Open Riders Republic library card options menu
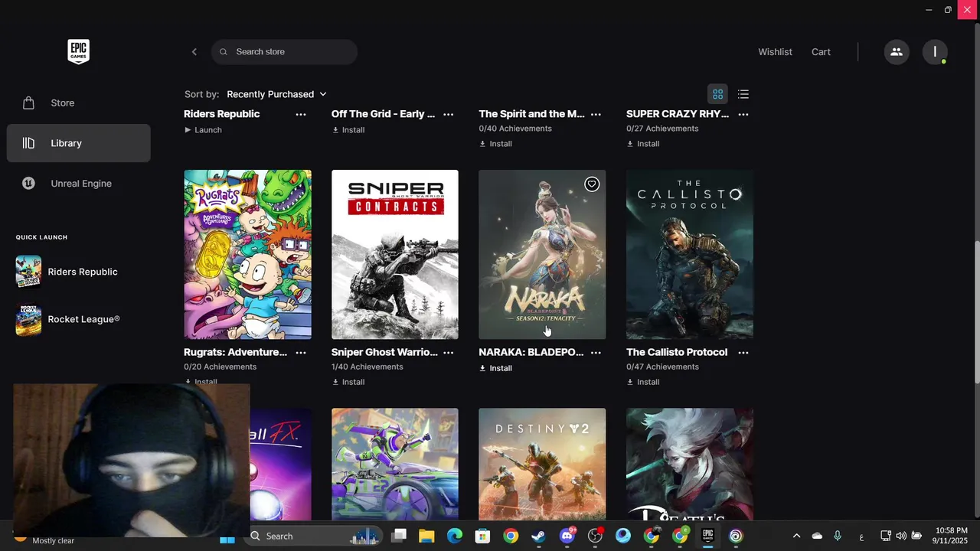Screen dimensions: 980x551 pos(301,114)
